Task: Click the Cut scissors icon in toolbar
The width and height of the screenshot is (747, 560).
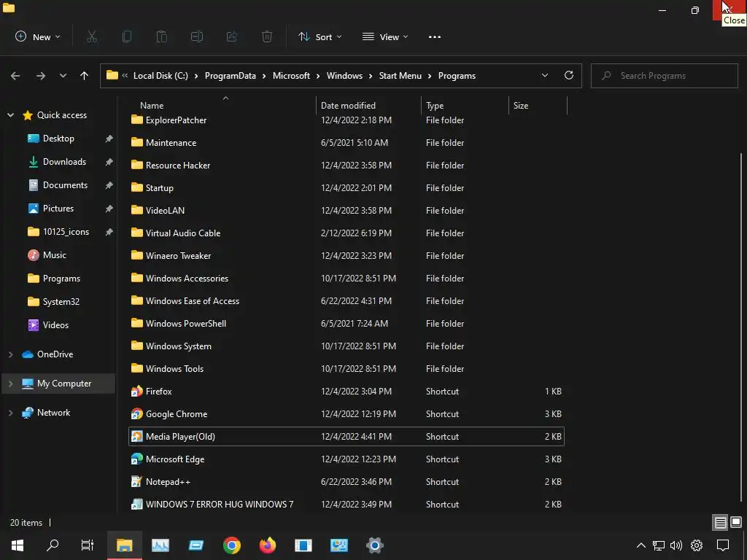Action: pos(92,36)
